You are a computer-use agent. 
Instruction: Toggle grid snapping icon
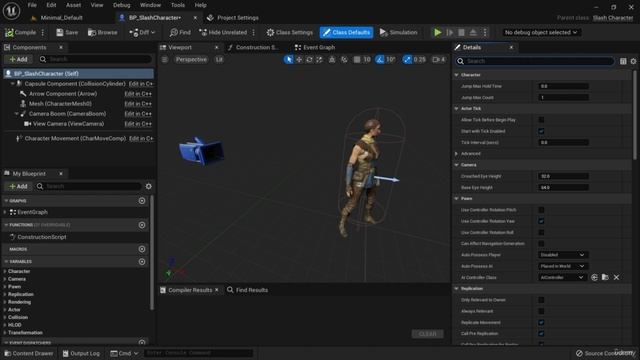point(357,60)
